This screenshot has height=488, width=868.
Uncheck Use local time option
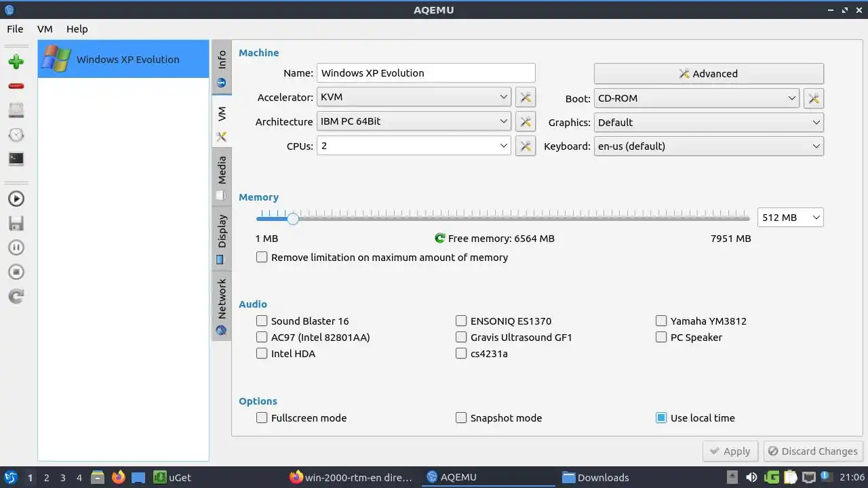tap(695, 418)
